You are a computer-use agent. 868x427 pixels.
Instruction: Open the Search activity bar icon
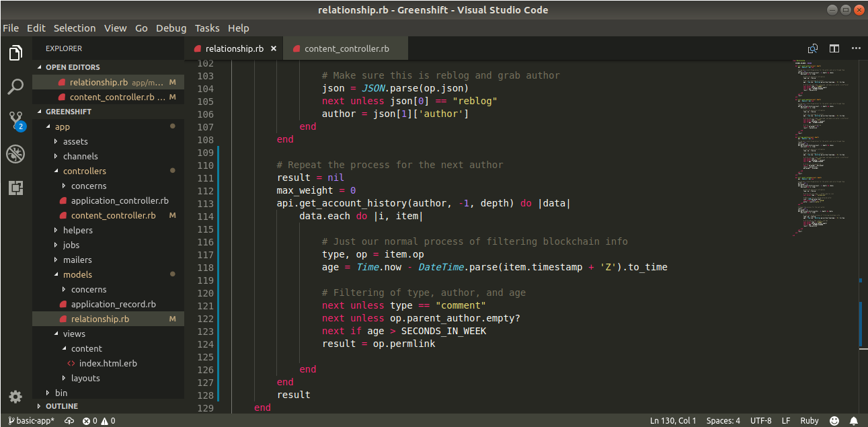pos(16,87)
